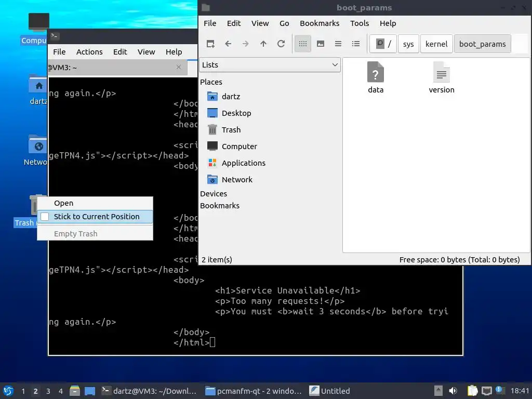The height and width of the screenshot is (399, 532).
Task: Click Empty Trash in context menu
Action: click(x=95, y=234)
